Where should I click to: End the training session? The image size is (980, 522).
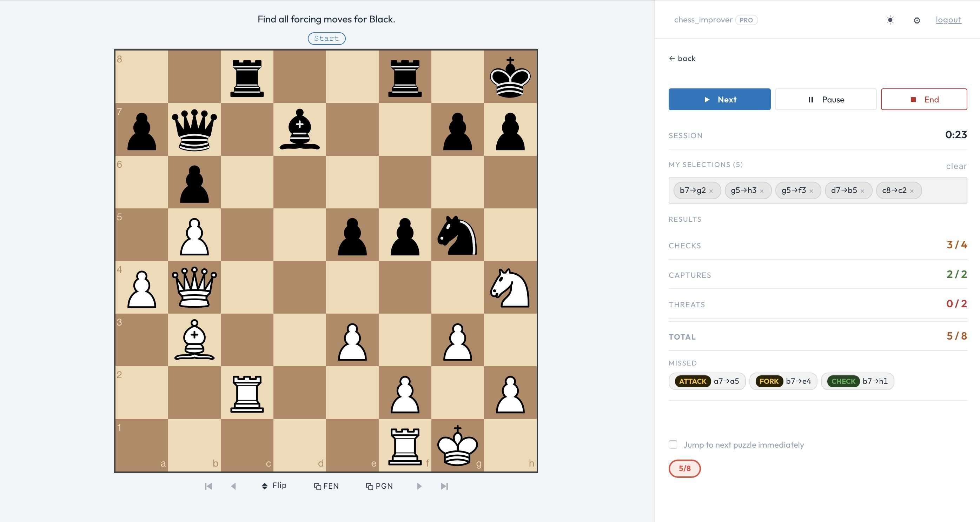click(924, 100)
